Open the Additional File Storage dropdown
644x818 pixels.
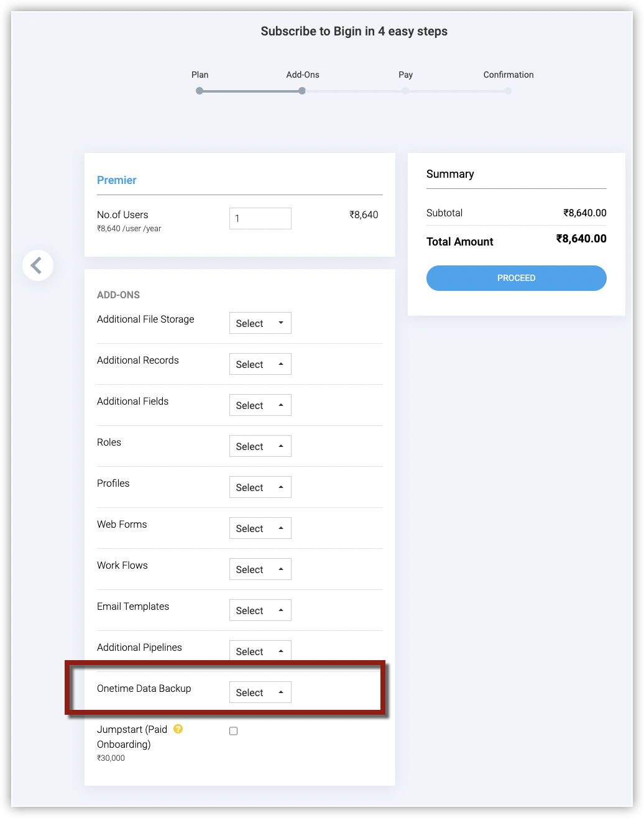[260, 323]
